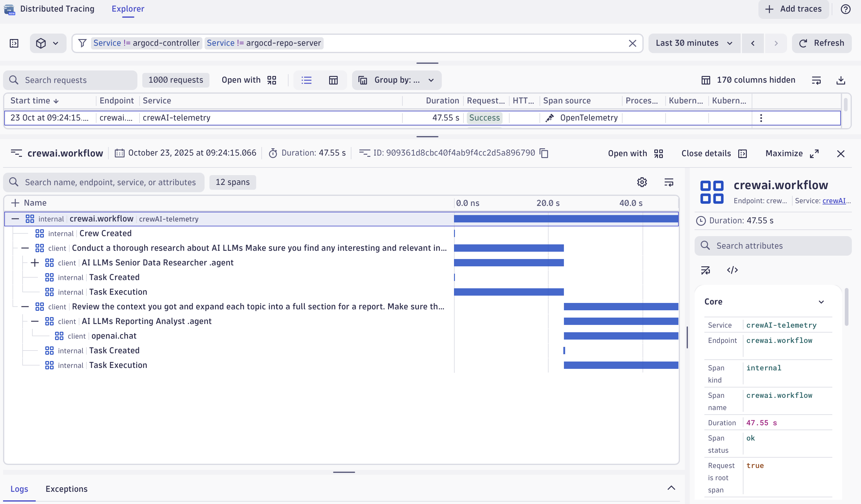This screenshot has width=861, height=504.
Task: Switch to the Exceptions tab
Action: [67, 489]
